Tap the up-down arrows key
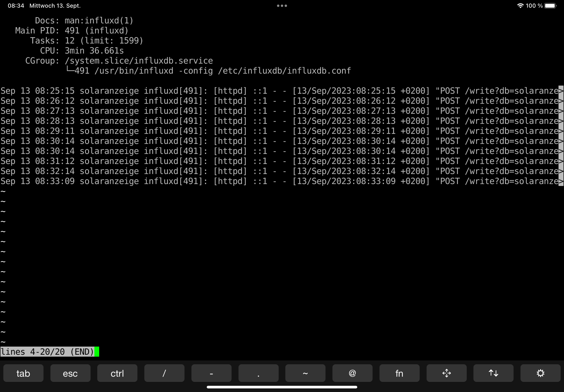The width and height of the screenshot is (564, 392). [x=493, y=373]
